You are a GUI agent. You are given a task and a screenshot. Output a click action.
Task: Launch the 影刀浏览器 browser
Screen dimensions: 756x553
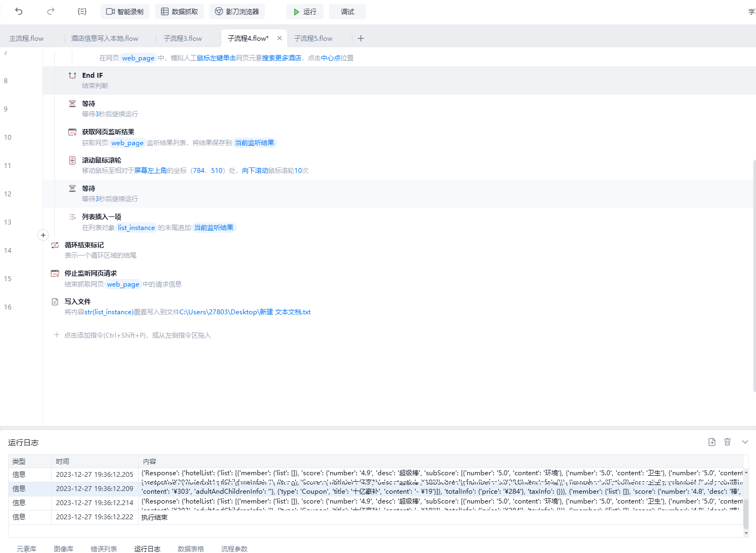(237, 11)
